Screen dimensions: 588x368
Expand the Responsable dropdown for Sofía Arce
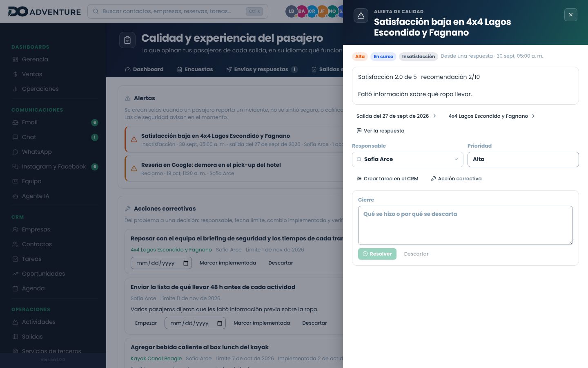pyautogui.click(x=408, y=159)
